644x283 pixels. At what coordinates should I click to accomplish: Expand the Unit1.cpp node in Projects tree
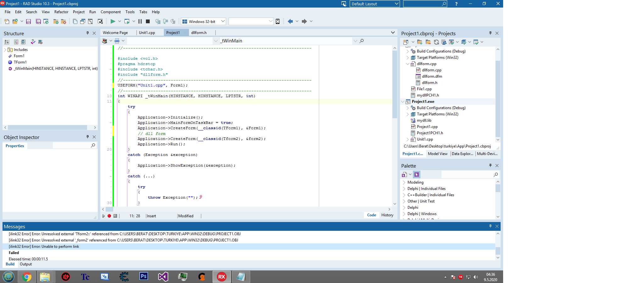click(408, 139)
